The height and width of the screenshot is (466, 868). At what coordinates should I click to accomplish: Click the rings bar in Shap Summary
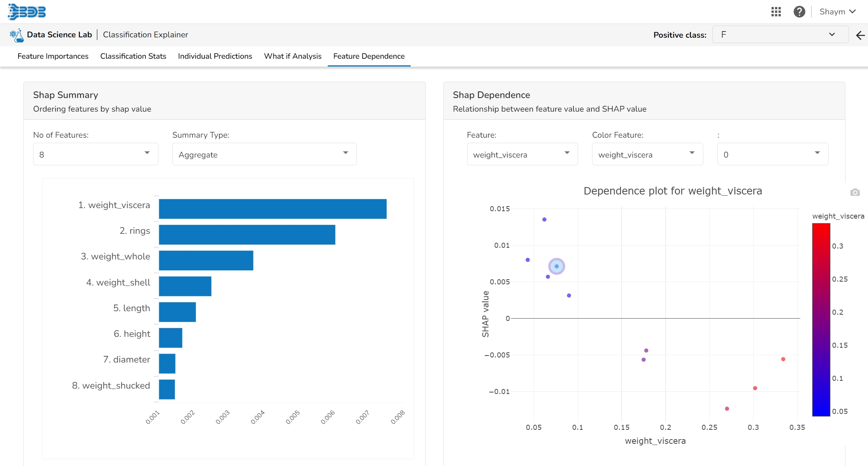tap(247, 235)
